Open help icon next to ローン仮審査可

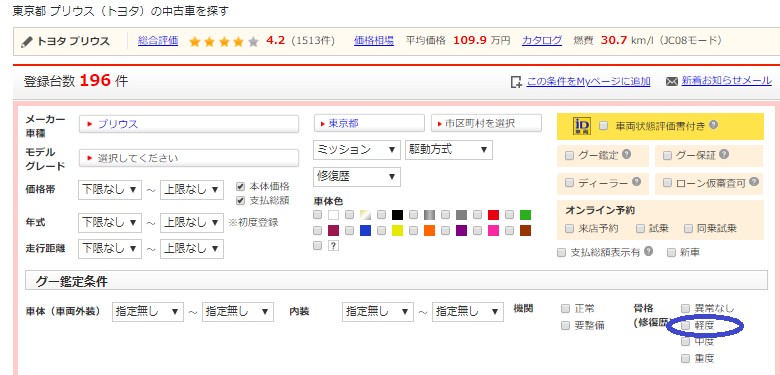click(754, 182)
